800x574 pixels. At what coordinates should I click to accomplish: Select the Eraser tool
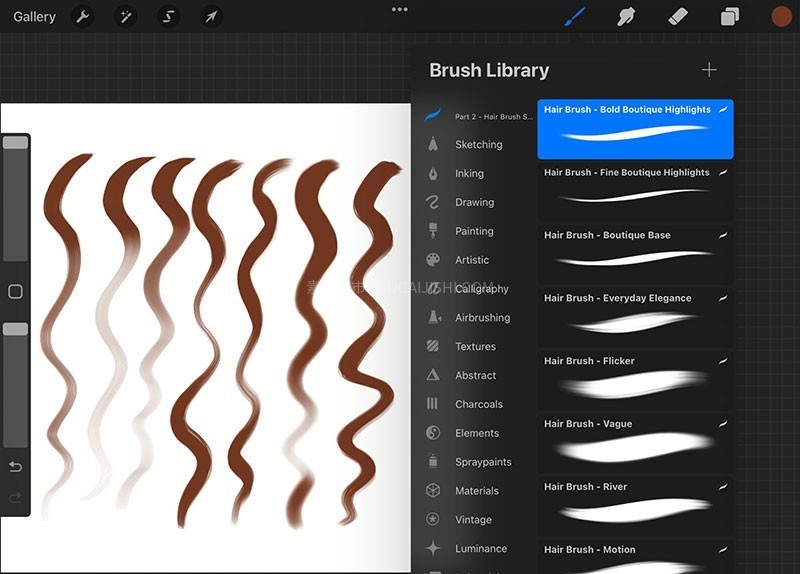(x=678, y=16)
